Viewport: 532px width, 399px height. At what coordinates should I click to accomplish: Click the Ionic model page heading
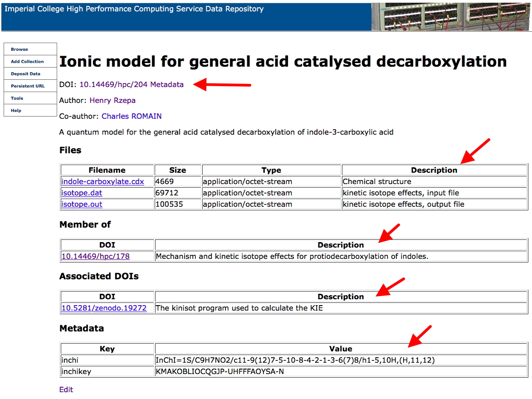click(283, 61)
